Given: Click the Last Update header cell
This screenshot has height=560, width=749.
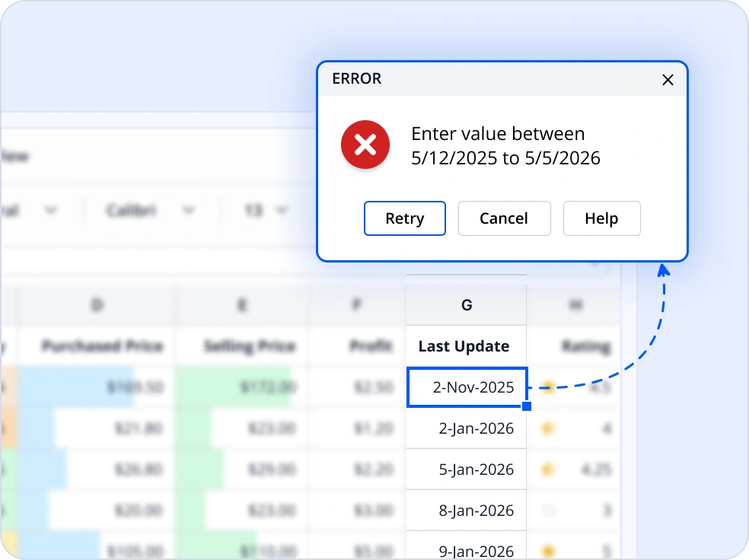Looking at the screenshot, I should [x=464, y=346].
